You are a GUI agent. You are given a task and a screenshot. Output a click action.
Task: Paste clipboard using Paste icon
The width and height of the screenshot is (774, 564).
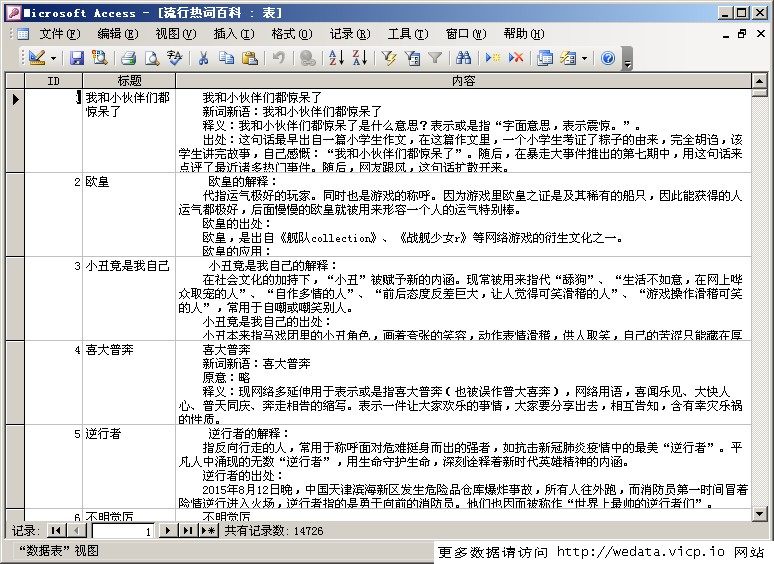250,58
